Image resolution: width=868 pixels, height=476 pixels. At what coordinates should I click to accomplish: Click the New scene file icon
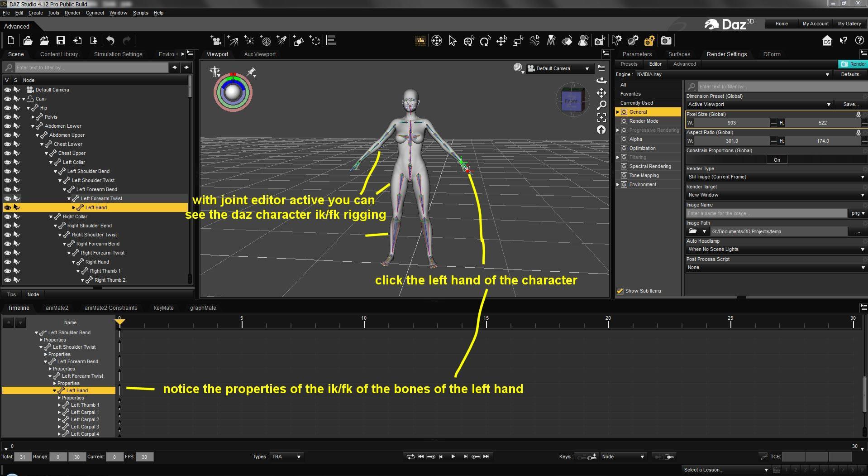click(11, 41)
